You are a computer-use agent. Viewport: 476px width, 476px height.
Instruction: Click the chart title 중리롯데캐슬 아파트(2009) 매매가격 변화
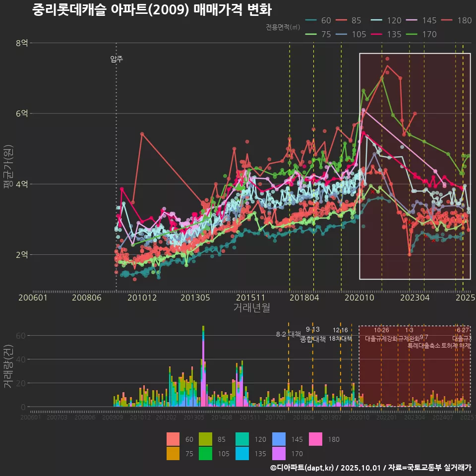point(152,10)
